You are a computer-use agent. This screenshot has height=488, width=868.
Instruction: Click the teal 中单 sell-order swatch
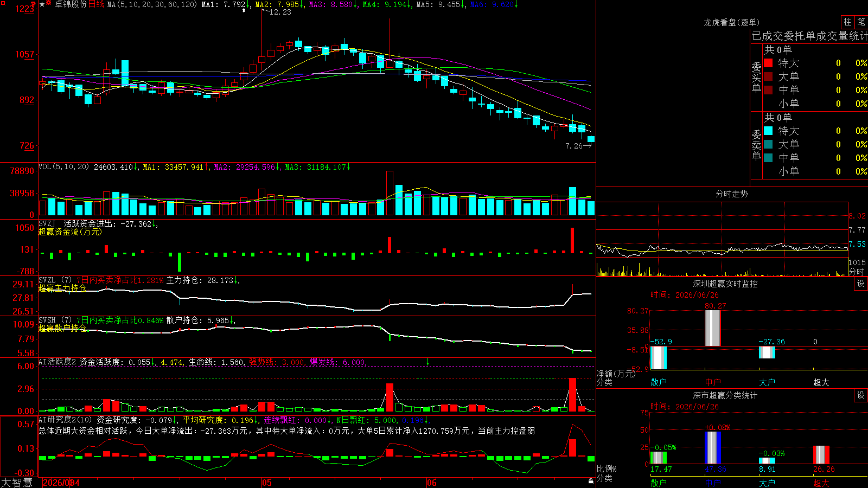768,158
